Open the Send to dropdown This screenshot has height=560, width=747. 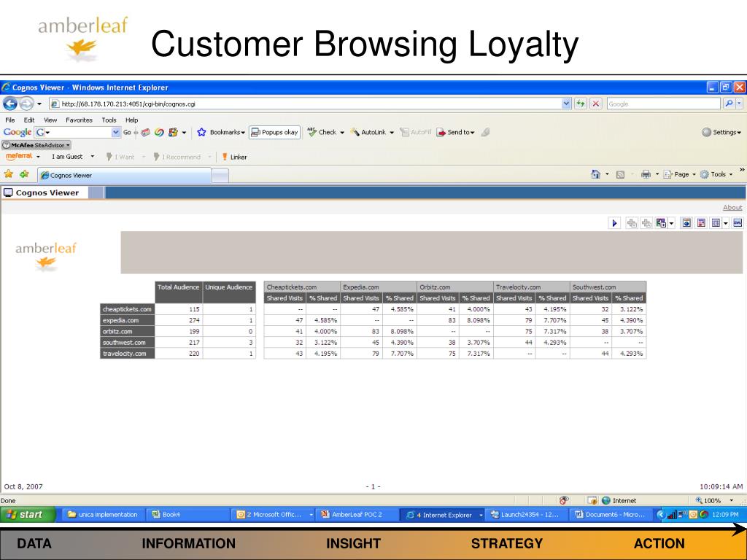(x=455, y=133)
